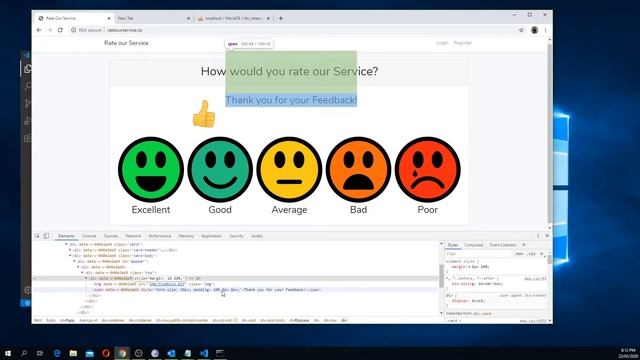
Task: Add a new style rule with plus
Action: [x=542, y=254]
